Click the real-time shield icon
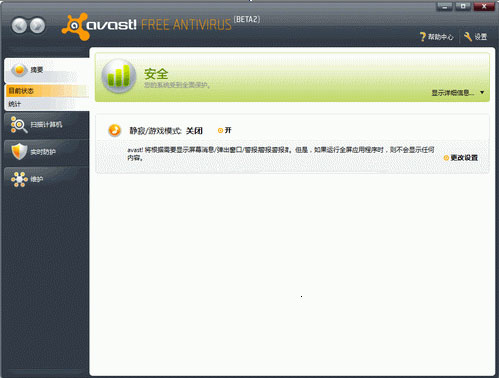 [x=19, y=152]
